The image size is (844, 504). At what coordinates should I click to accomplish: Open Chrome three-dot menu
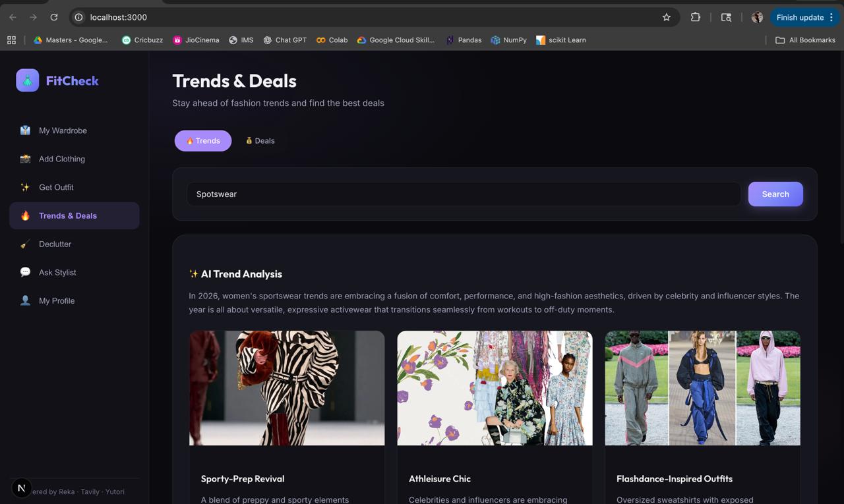(831, 17)
